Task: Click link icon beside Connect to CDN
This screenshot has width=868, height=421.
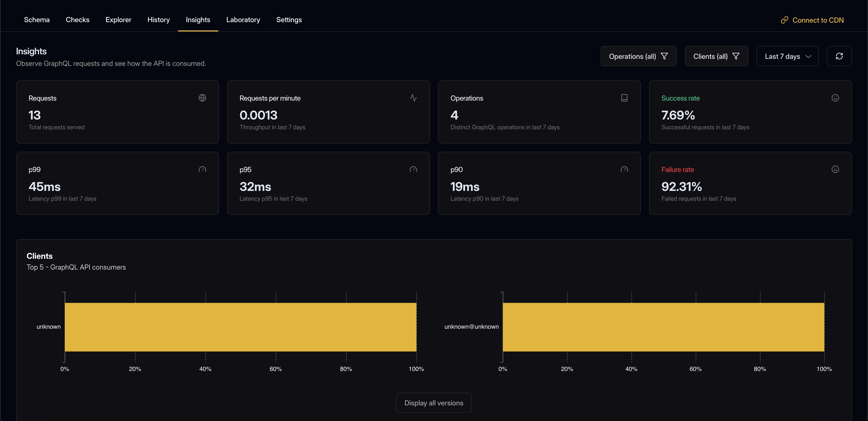Action: pyautogui.click(x=784, y=20)
